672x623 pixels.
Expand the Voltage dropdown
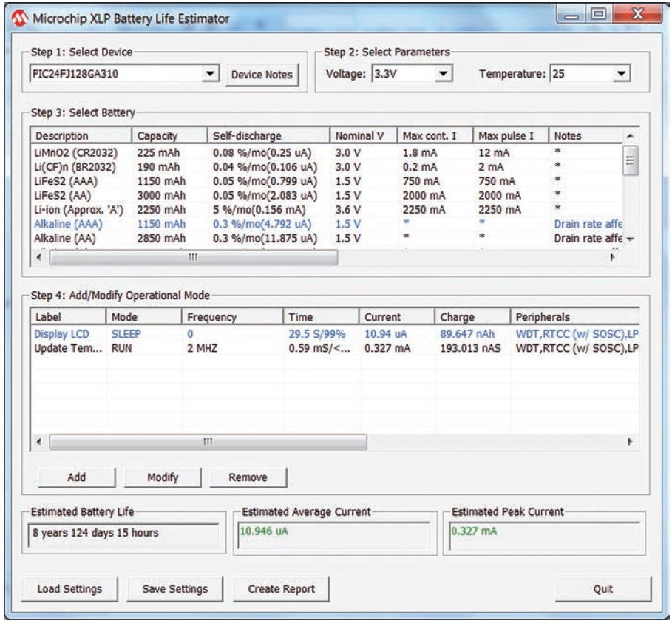coord(443,73)
